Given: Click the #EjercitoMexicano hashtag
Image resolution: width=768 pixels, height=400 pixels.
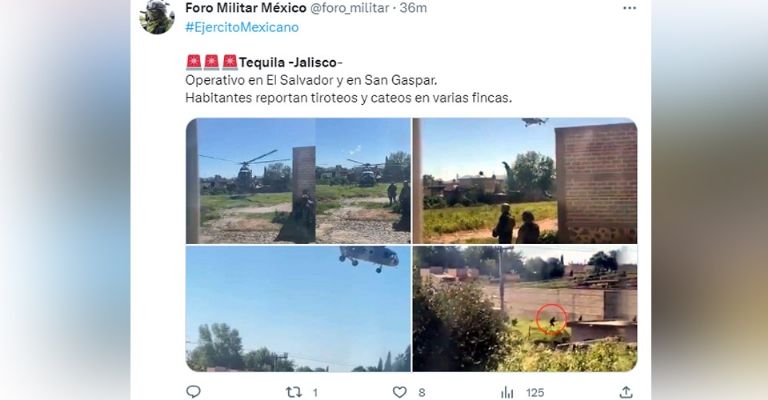Looking at the screenshot, I should click(x=242, y=27).
